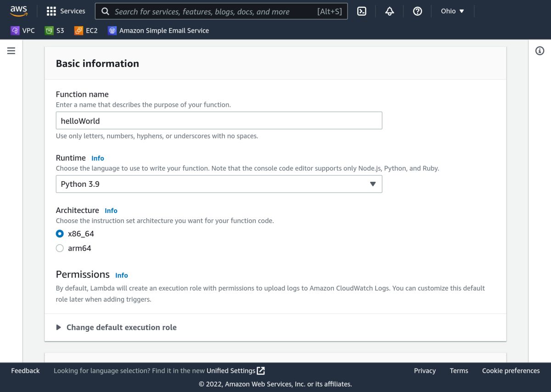This screenshot has height=392, width=551.
Task: Open the Ohio region dropdown
Action: click(x=452, y=11)
